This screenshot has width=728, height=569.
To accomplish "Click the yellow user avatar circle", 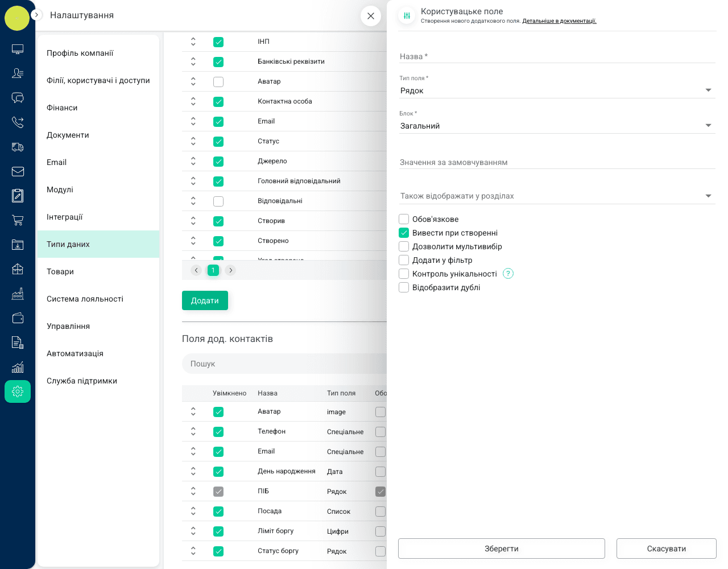I will click(17, 18).
